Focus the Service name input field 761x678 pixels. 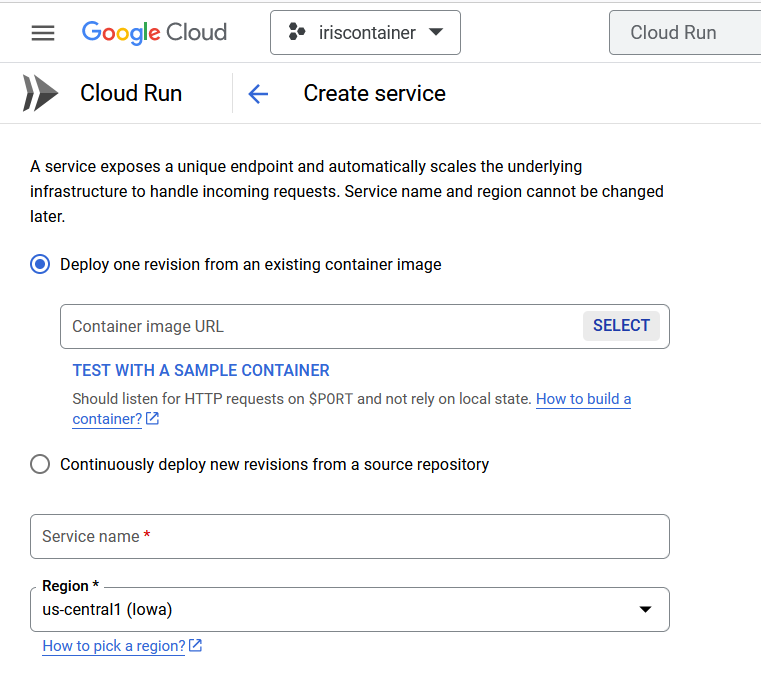tap(349, 536)
